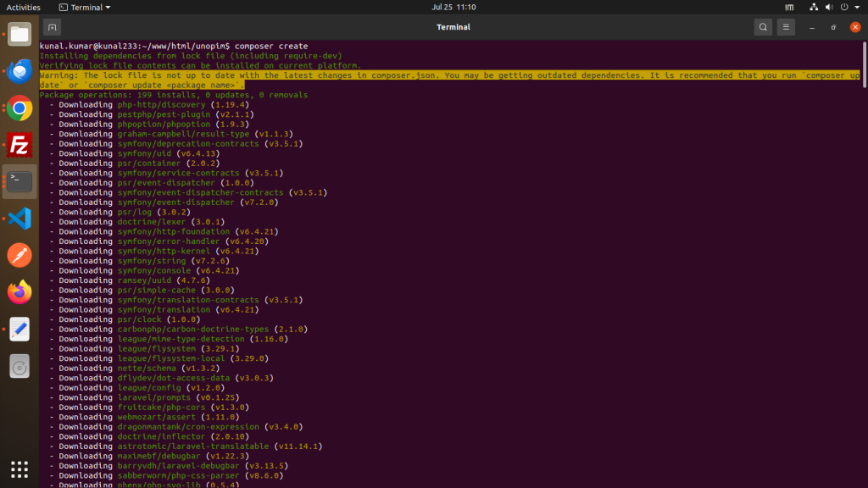Click 'psr/simple-cache' package name
The width and height of the screenshot is (868, 488).
(x=156, y=290)
